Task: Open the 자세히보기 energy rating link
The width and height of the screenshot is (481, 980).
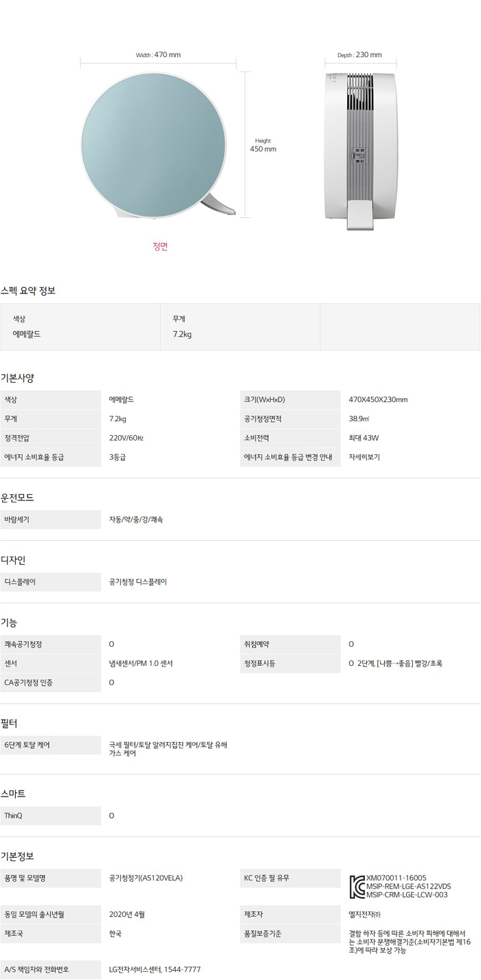Action: 364,457
